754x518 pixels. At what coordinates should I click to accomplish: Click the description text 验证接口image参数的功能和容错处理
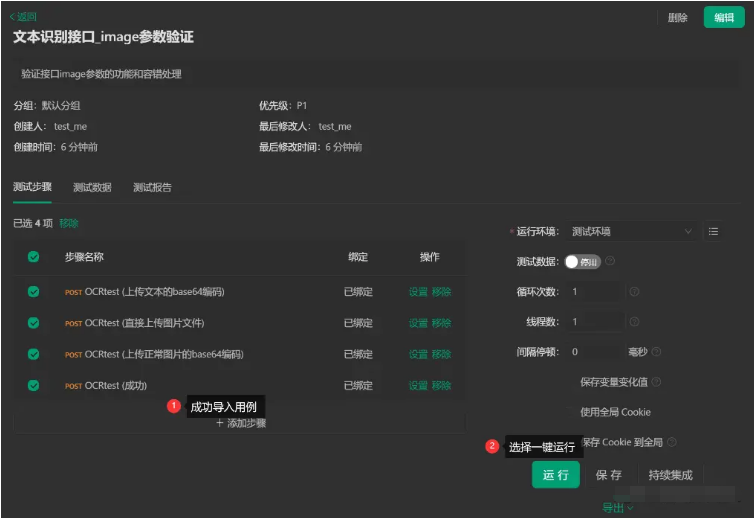coord(101,74)
